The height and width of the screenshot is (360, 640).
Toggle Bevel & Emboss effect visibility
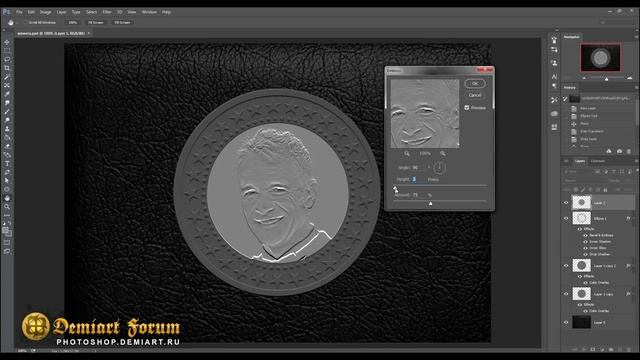tap(585, 235)
